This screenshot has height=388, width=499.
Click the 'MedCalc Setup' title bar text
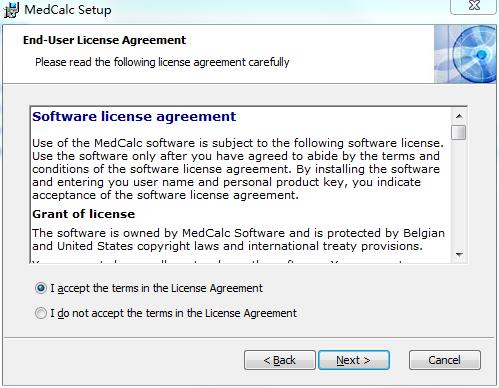(x=68, y=10)
